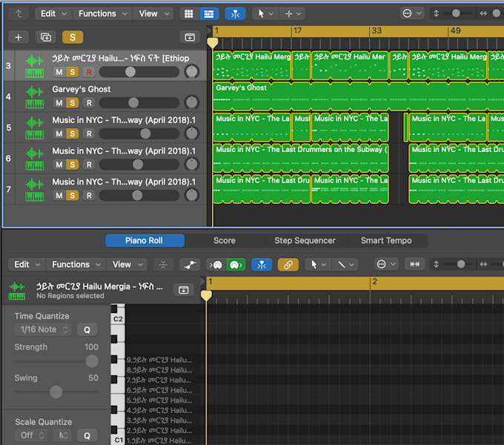The height and width of the screenshot is (445, 504).
Task: Click the back arrow in tracks toolbar
Action: point(19,14)
